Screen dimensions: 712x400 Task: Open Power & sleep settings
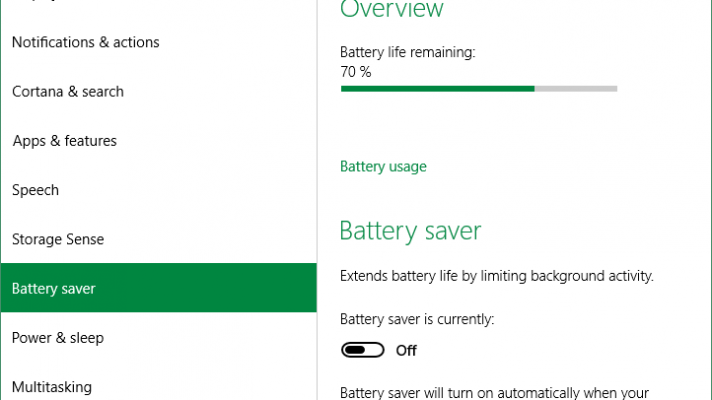[x=58, y=338]
